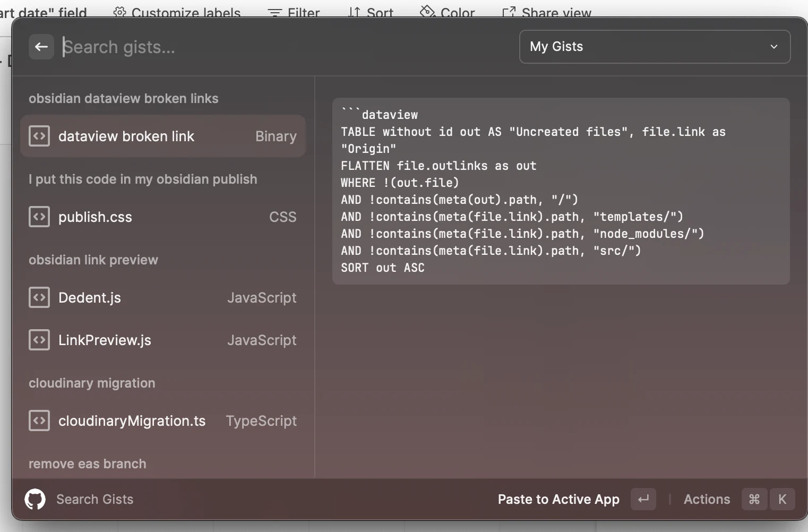The image size is (808, 532).
Task: Click the code icon beside LinkPreview.js
Action: pyautogui.click(x=39, y=340)
